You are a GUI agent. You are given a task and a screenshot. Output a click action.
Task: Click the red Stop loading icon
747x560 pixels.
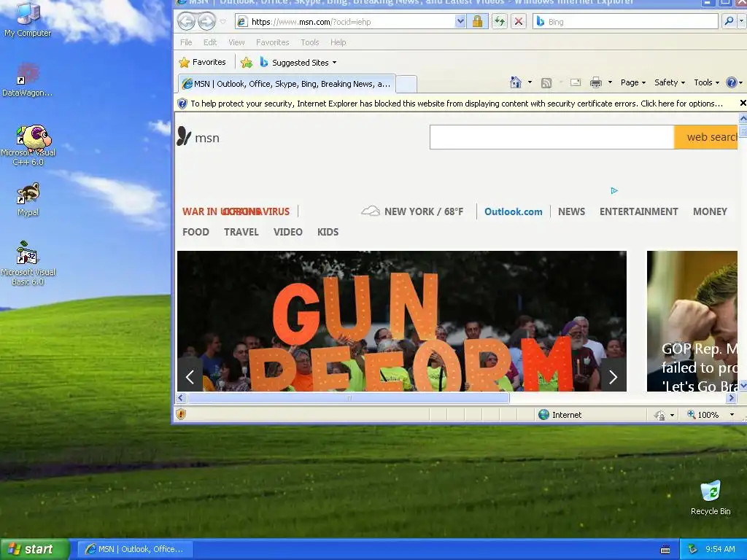click(x=519, y=21)
